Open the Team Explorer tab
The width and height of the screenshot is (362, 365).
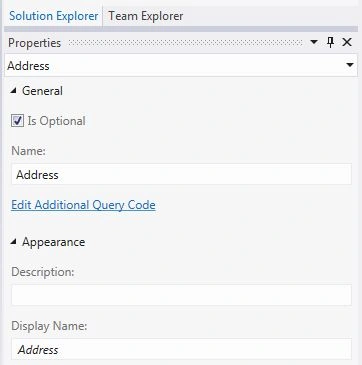click(146, 16)
